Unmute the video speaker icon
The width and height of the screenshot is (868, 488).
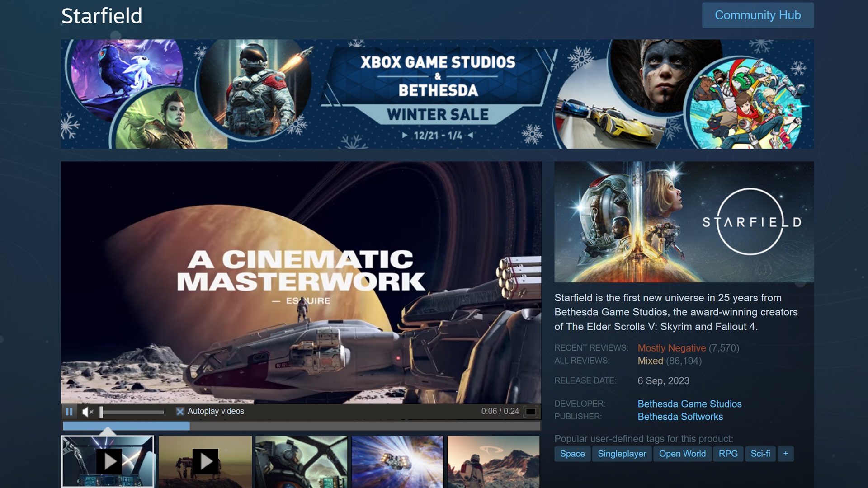(87, 412)
